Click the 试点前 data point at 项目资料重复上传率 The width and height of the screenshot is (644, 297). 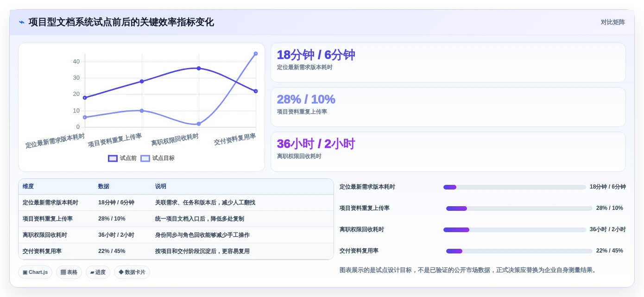[142, 82]
